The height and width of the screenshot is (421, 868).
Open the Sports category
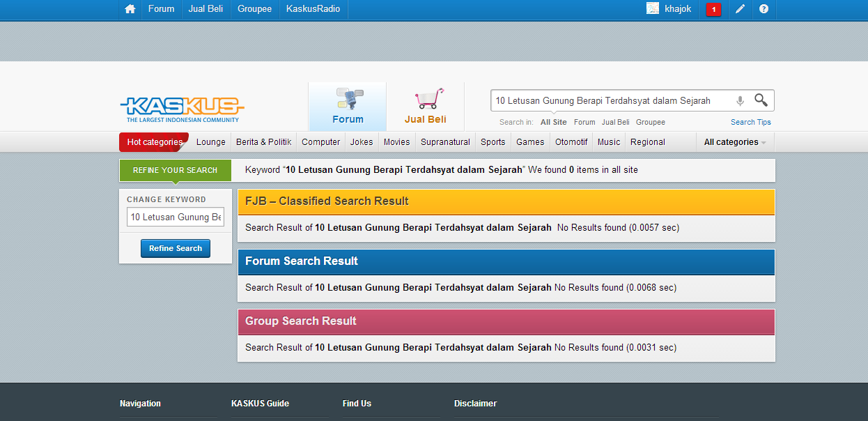pyautogui.click(x=493, y=142)
